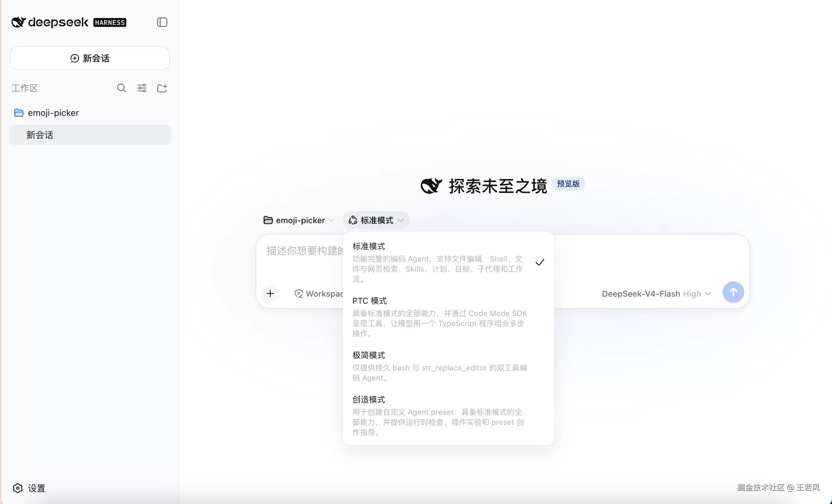Image resolution: width=832 pixels, height=504 pixels.
Task: Select the emoji-picker workspace in sidebar
Action: (x=90, y=113)
